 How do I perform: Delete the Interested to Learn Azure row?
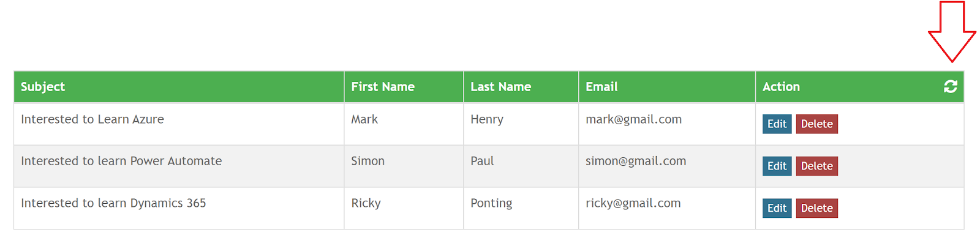click(x=816, y=124)
